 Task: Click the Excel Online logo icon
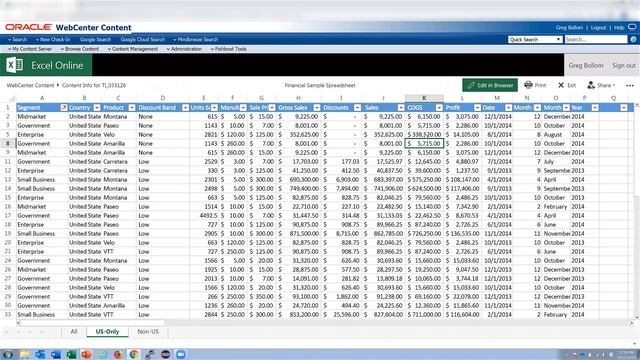point(15,65)
